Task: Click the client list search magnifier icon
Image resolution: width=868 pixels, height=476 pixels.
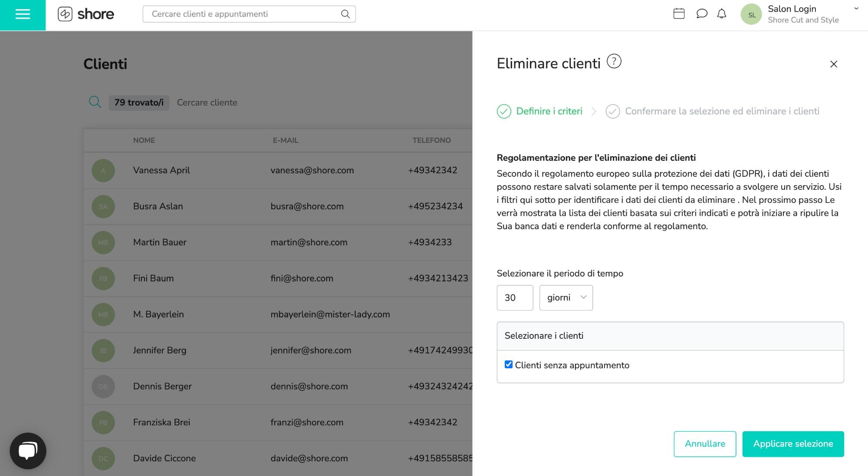Action: click(x=95, y=102)
